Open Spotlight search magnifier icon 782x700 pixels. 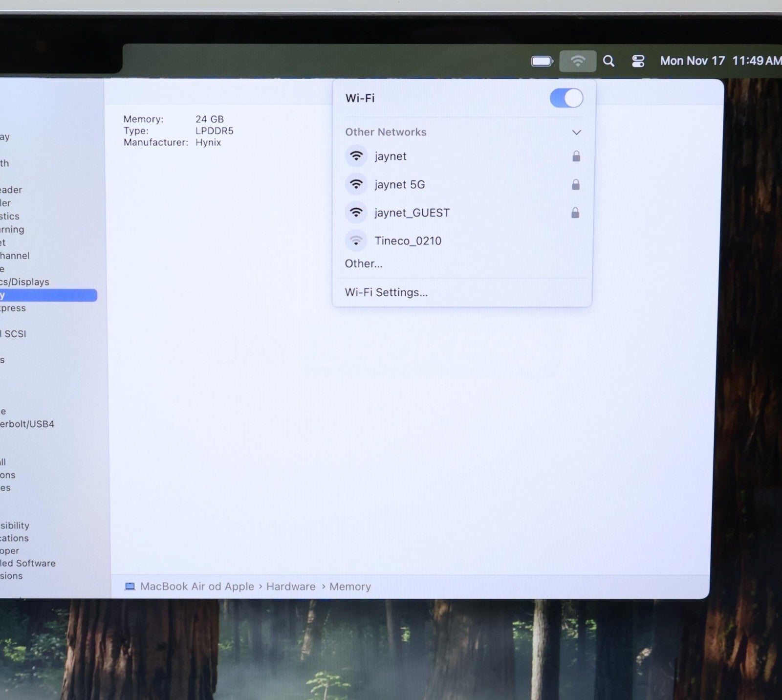coord(608,61)
